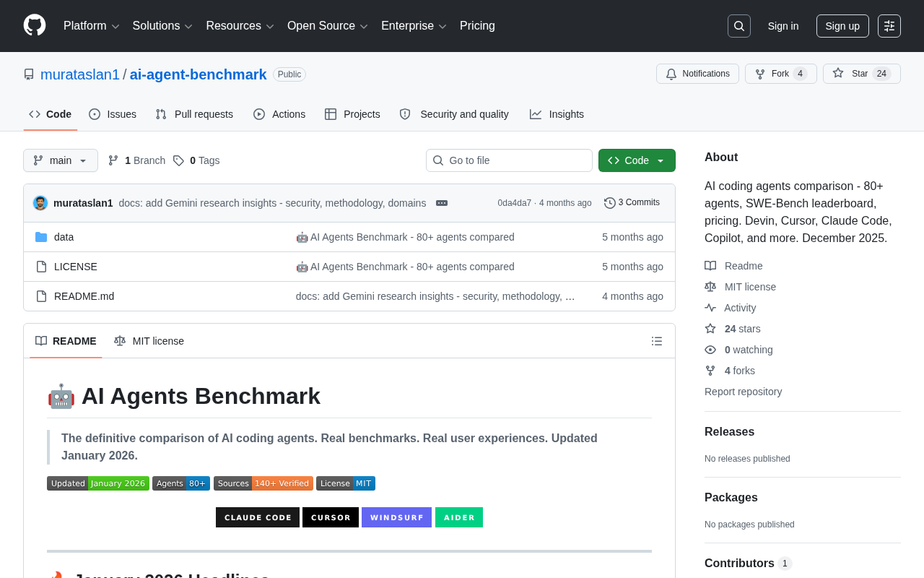Open the LICENSE file
924x578 pixels.
click(x=76, y=267)
